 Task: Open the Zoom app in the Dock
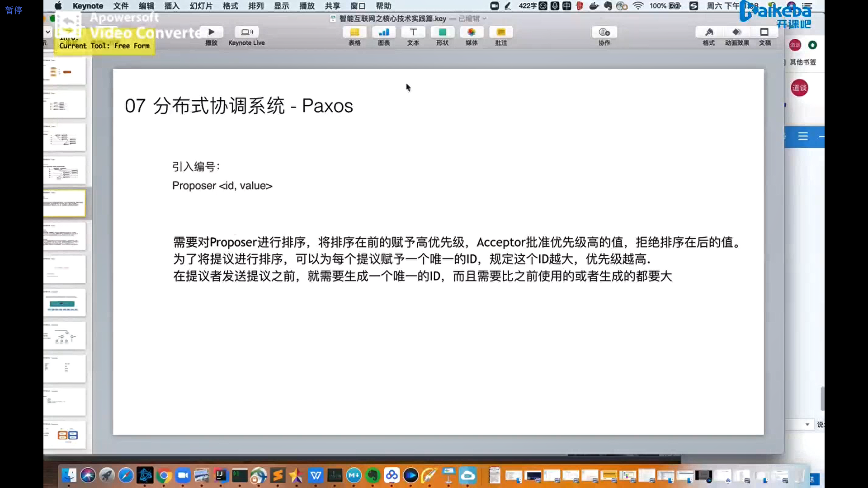183,475
